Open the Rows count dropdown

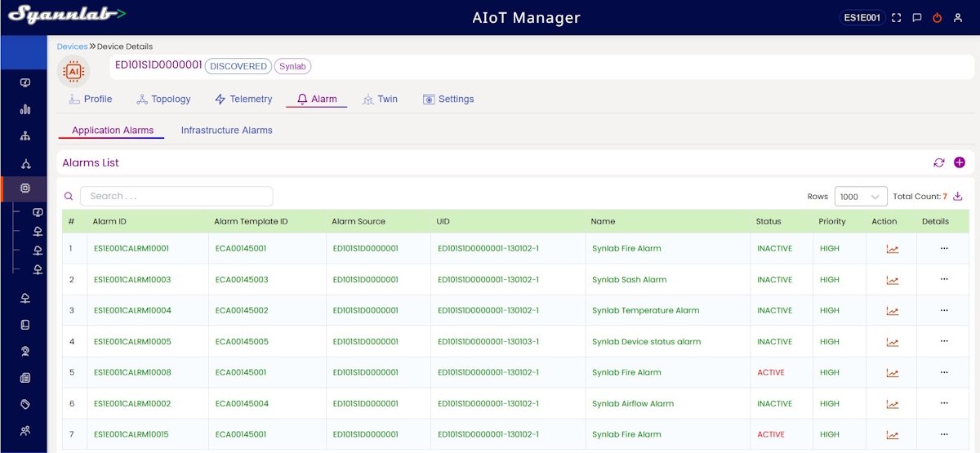click(x=861, y=197)
